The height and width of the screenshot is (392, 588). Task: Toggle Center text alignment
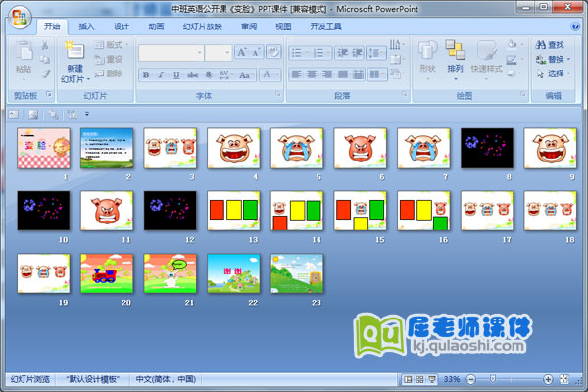(312, 74)
